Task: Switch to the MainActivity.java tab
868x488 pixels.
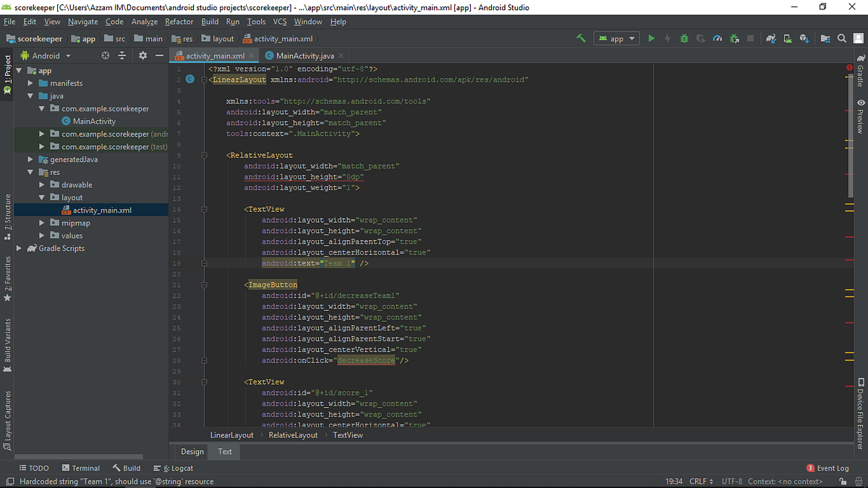Action: point(305,55)
